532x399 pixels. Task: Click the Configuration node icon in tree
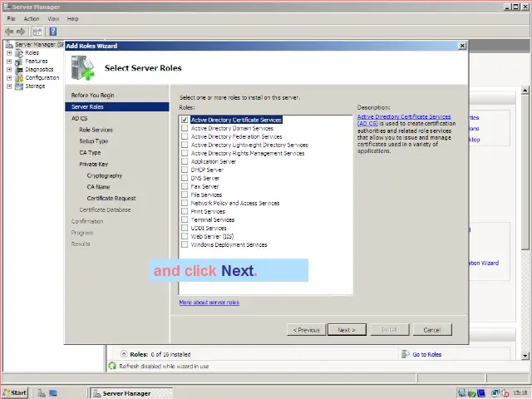[19, 77]
